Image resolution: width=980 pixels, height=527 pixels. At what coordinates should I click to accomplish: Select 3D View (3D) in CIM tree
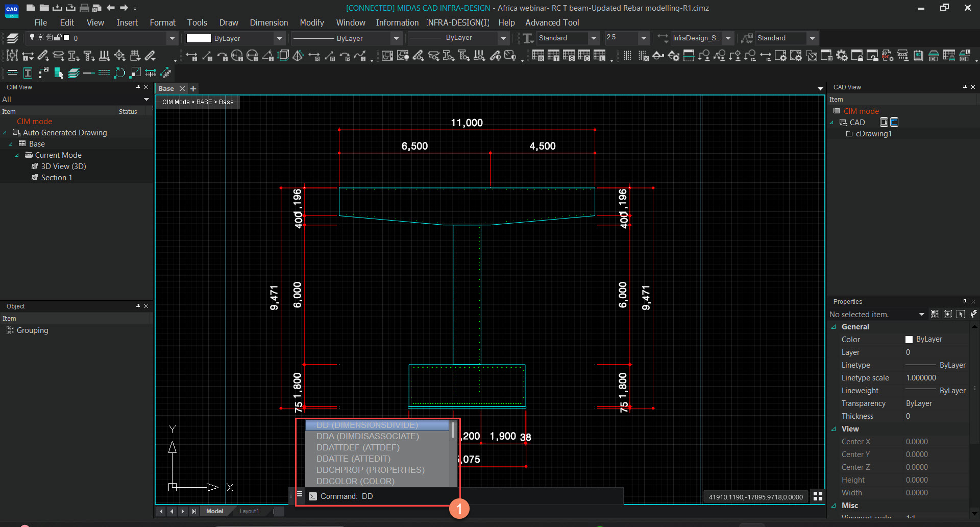tap(63, 166)
